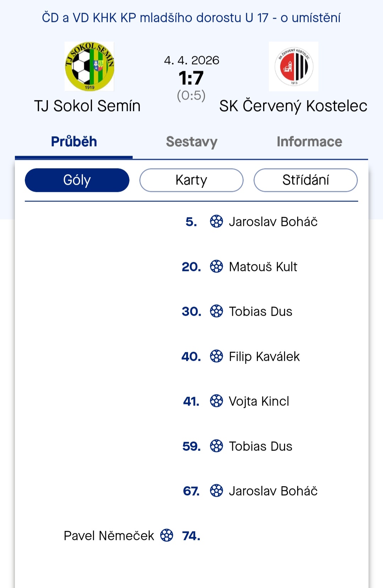This screenshot has height=588, width=383.
Task: Activate the Střídání filter
Action: 305,180
